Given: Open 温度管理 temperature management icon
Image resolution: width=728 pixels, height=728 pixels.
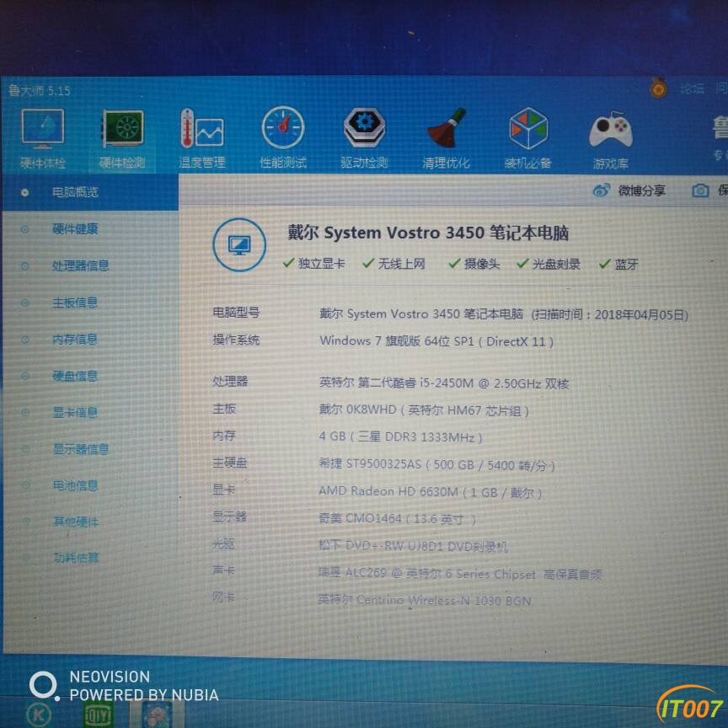Looking at the screenshot, I should [x=202, y=129].
